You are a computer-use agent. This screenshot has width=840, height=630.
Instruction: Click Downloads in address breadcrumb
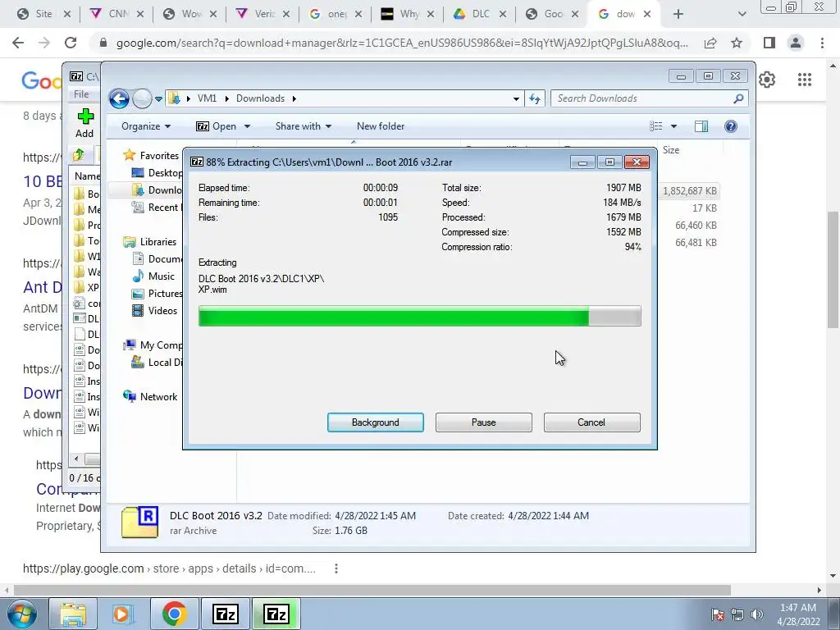(x=260, y=98)
